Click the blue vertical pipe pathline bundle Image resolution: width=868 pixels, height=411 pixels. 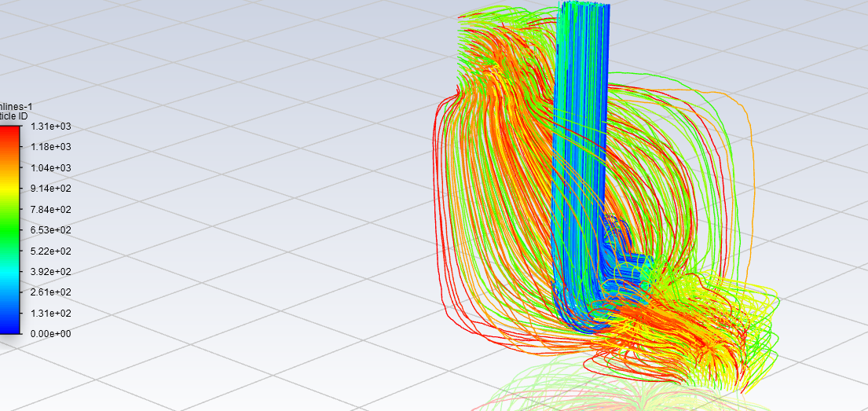(580, 157)
